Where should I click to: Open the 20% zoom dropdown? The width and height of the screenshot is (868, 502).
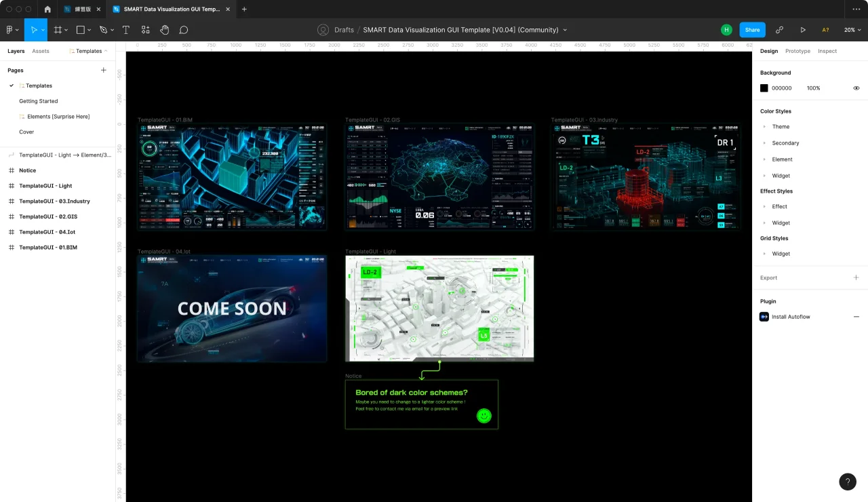(x=852, y=30)
